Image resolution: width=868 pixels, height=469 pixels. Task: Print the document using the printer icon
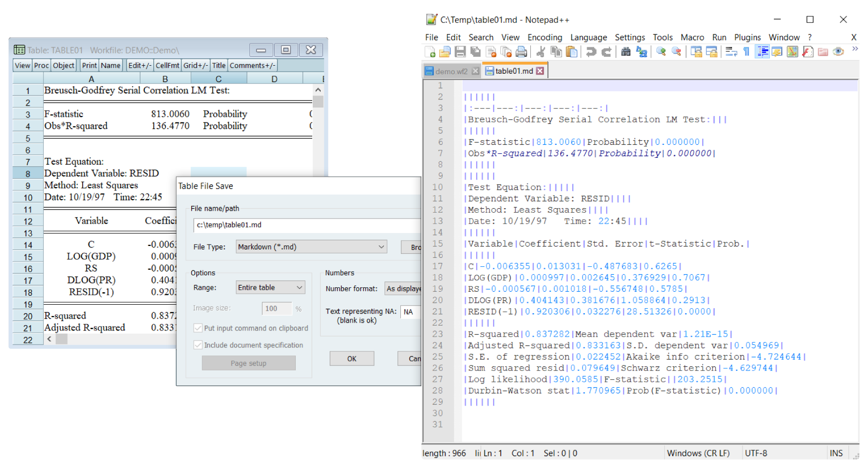[521, 52]
